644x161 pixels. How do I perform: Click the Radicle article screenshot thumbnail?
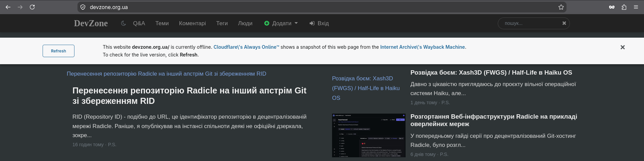[369, 135]
